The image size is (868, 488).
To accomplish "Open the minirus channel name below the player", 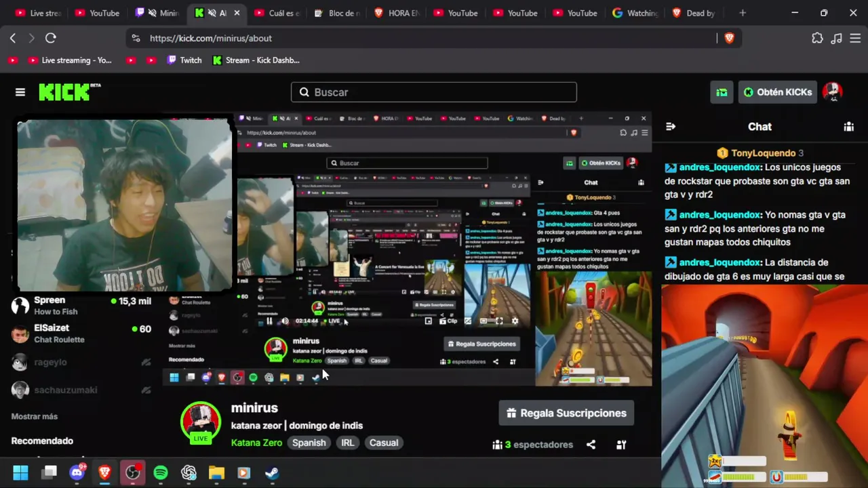I will point(254,408).
